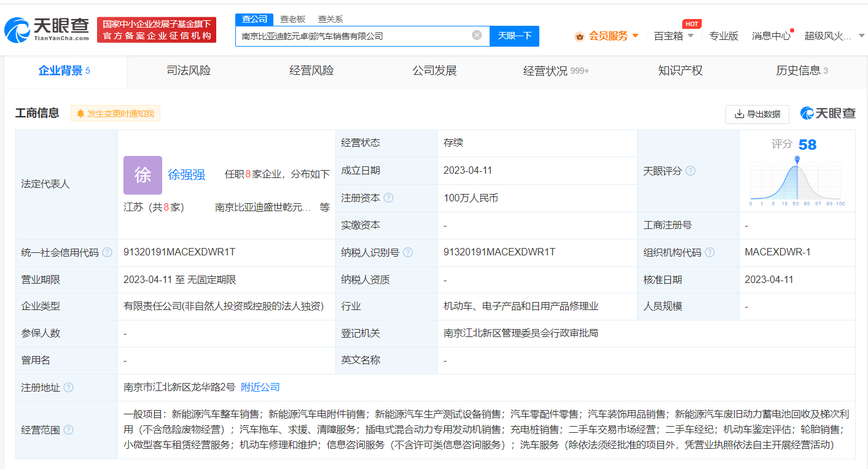Open the 附近公司 link

point(260,387)
